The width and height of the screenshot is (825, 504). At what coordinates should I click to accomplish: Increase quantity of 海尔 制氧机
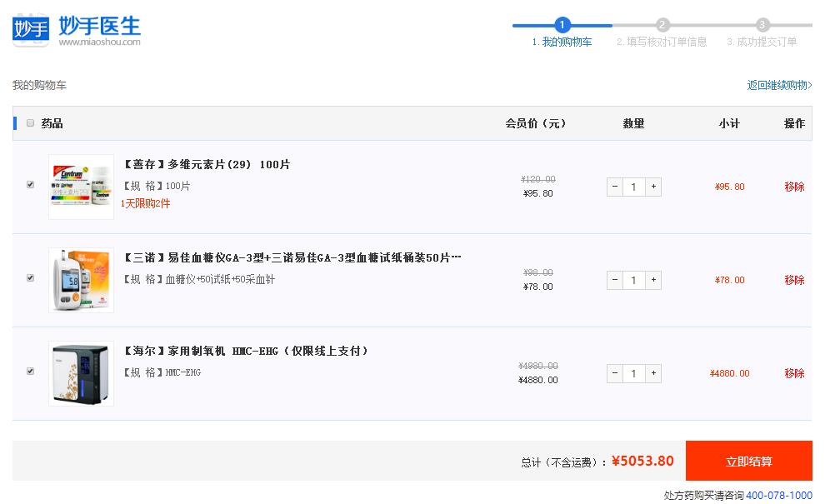[x=653, y=373]
